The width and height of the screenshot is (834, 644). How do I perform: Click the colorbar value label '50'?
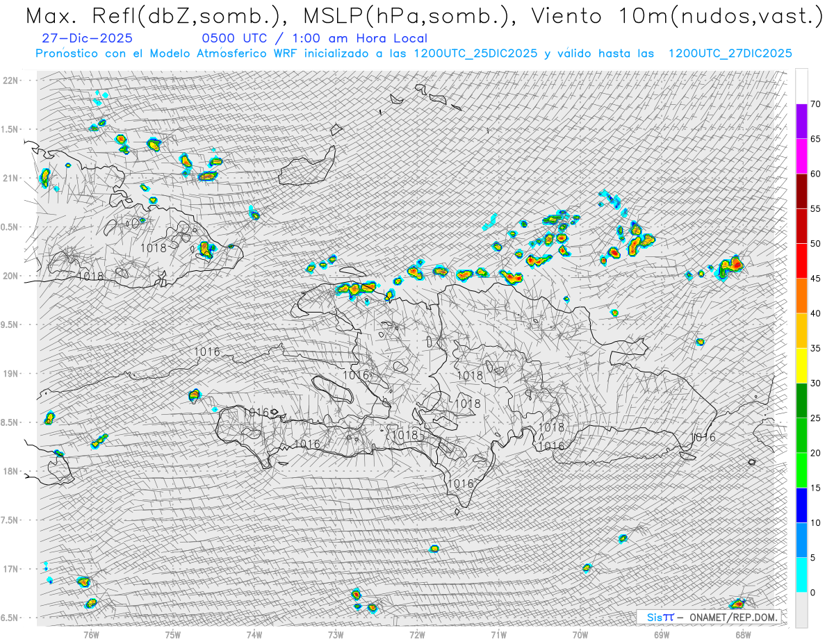815,244
